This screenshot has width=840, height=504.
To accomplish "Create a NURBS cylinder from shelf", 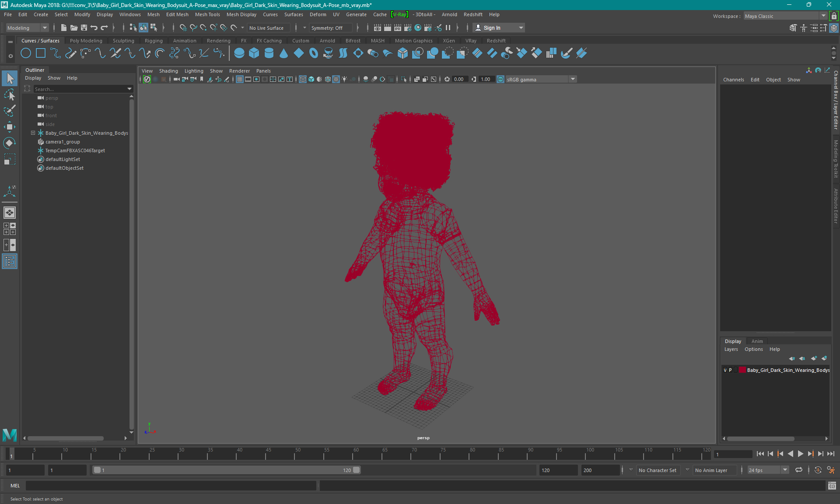I will pyautogui.click(x=269, y=53).
